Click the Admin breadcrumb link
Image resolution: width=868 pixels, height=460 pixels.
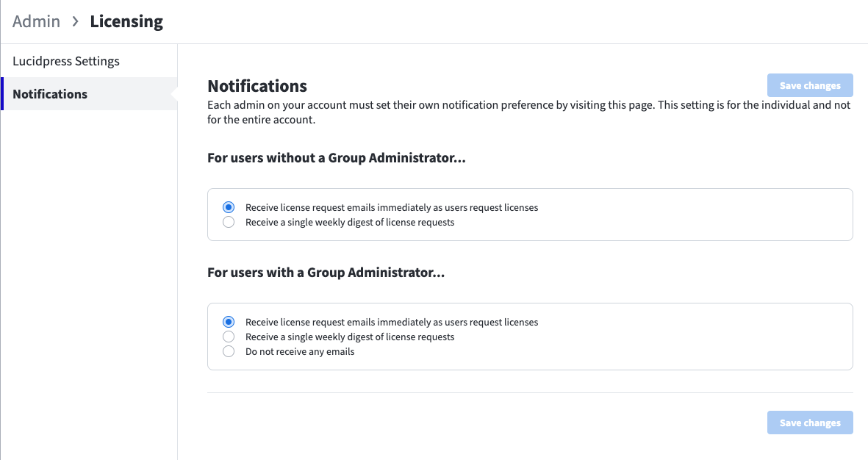[x=36, y=21]
